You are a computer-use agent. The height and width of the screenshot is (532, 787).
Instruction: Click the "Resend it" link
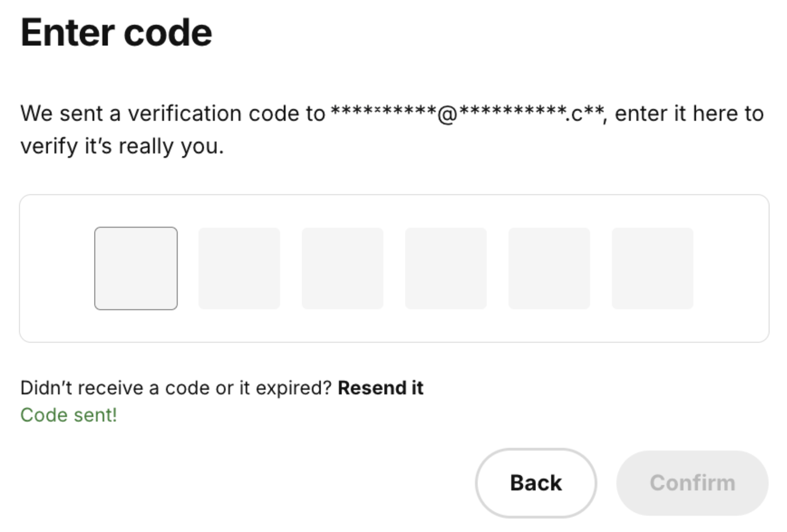coord(380,388)
